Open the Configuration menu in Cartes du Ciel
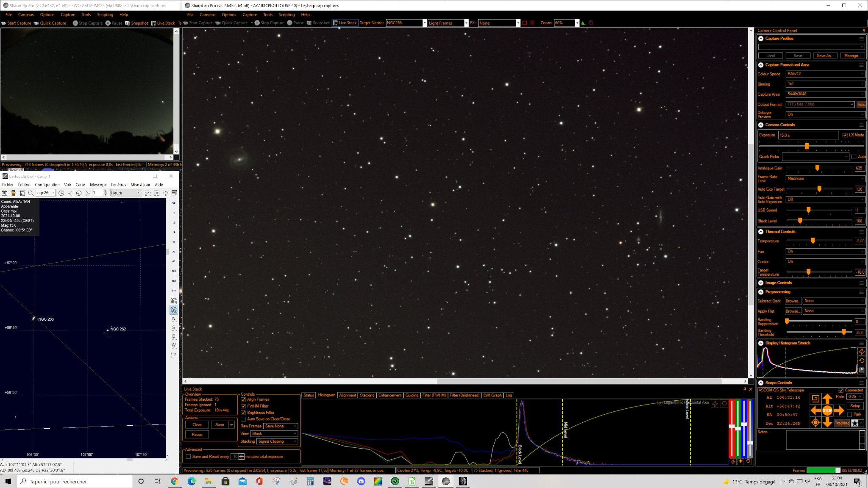This screenshot has height=488, width=868. [x=47, y=185]
